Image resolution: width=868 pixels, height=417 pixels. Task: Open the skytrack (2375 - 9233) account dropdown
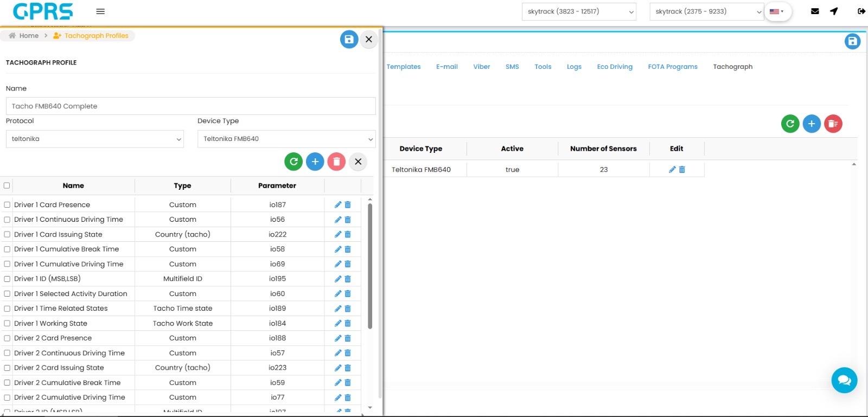pyautogui.click(x=707, y=11)
